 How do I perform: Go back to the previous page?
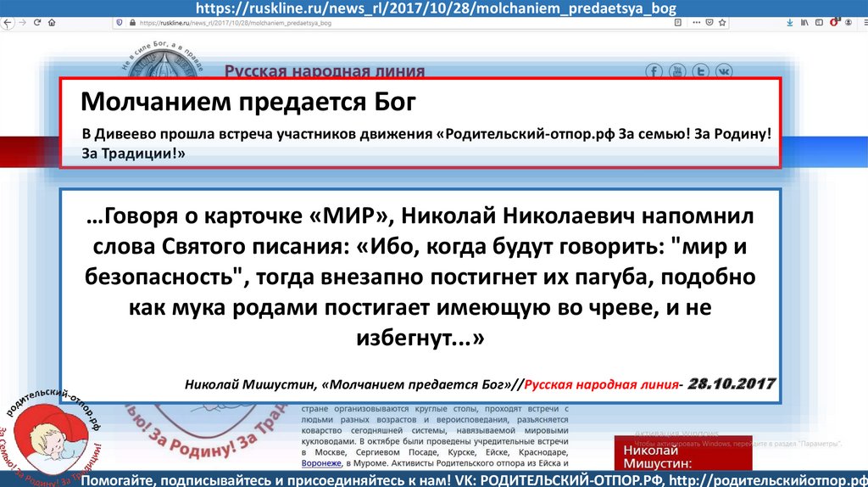(7, 23)
